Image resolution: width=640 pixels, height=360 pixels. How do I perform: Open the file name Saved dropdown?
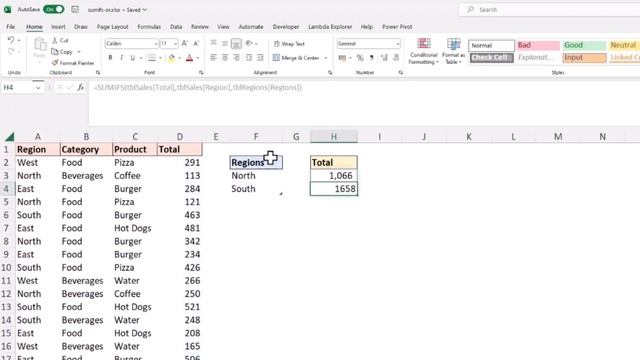tap(144, 9)
